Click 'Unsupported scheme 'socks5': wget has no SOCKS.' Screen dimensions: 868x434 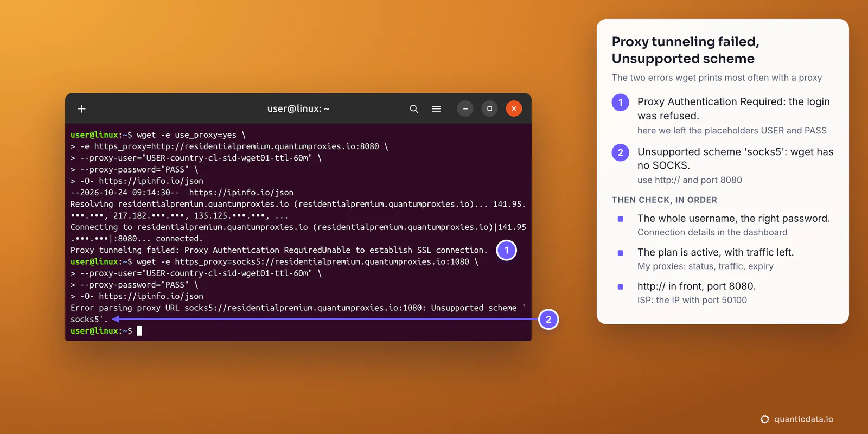click(x=735, y=158)
